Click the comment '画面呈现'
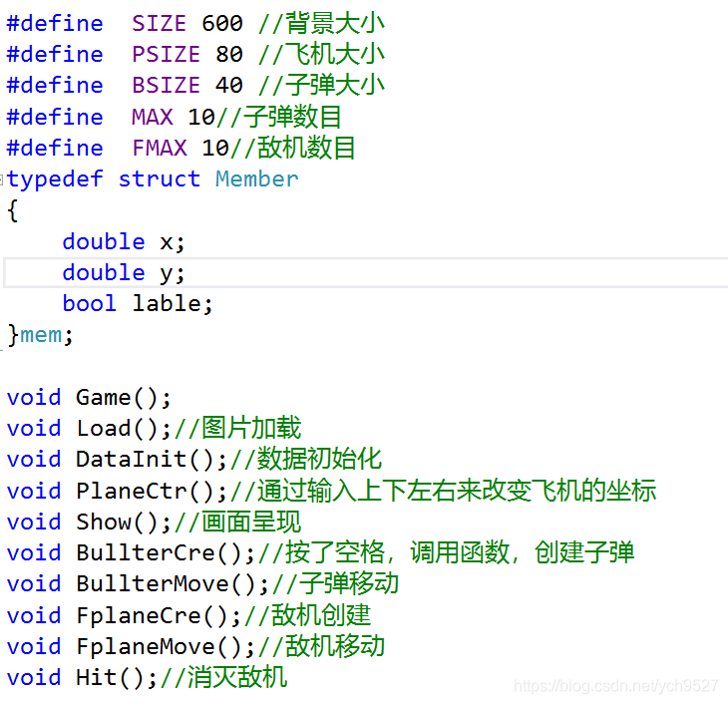Viewport: 728px width, 704px height. pyautogui.click(x=251, y=522)
